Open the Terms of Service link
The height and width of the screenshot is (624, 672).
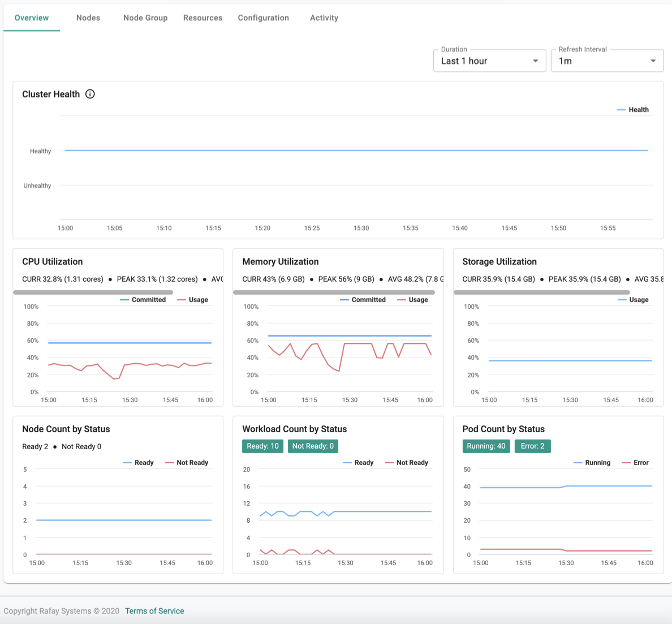pyautogui.click(x=155, y=611)
